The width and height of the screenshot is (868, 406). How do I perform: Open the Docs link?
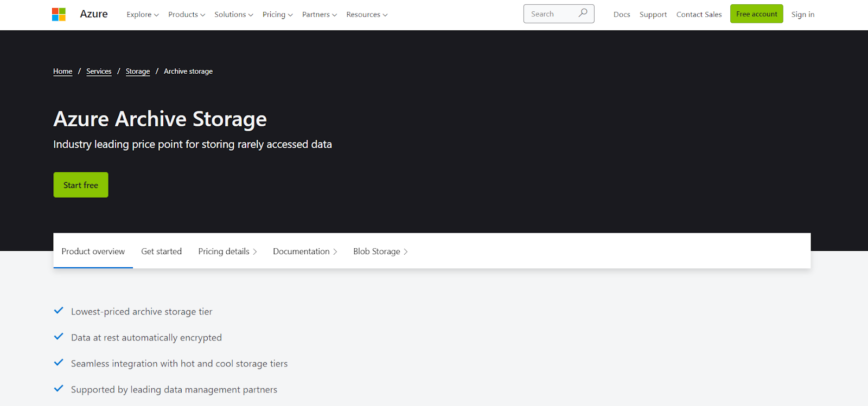pos(622,15)
